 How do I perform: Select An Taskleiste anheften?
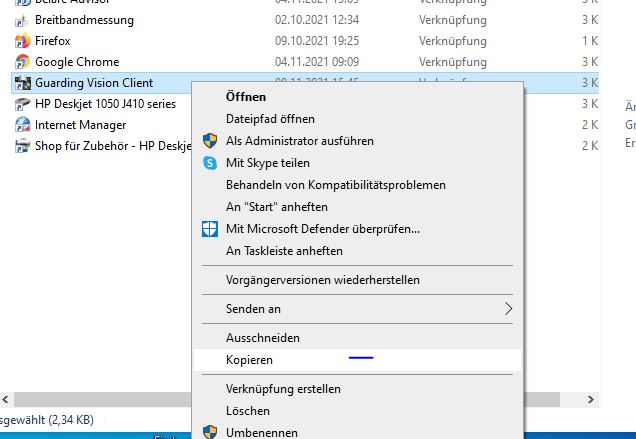357,251
